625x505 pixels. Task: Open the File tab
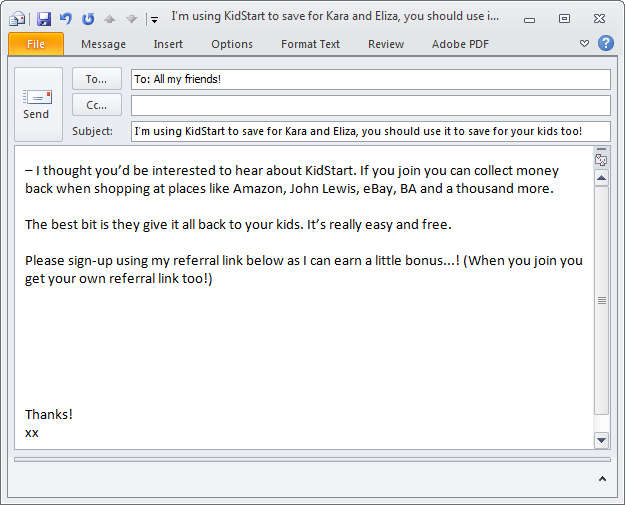coord(36,44)
